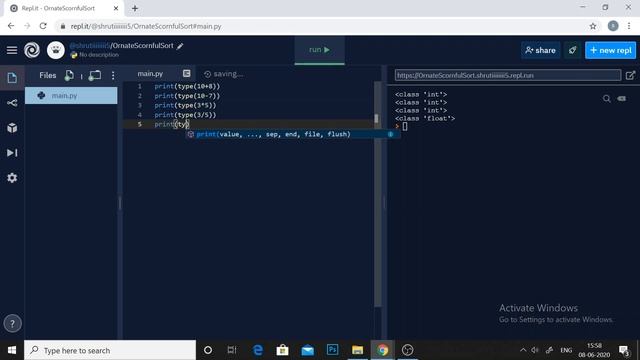Open Windows Start menu
Viewport: 640px width, 360px height.
point(12,350)
